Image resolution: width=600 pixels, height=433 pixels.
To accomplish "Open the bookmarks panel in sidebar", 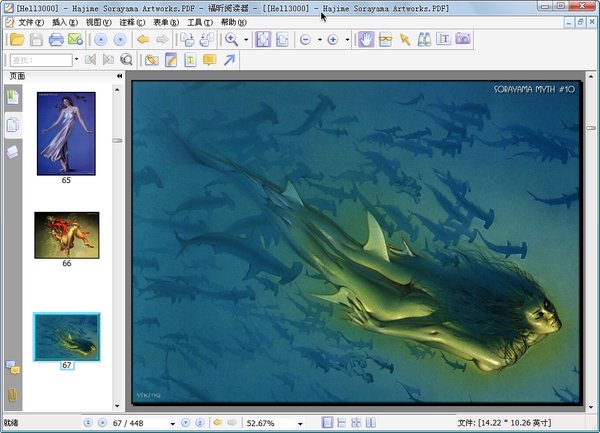I will (12, 96).
